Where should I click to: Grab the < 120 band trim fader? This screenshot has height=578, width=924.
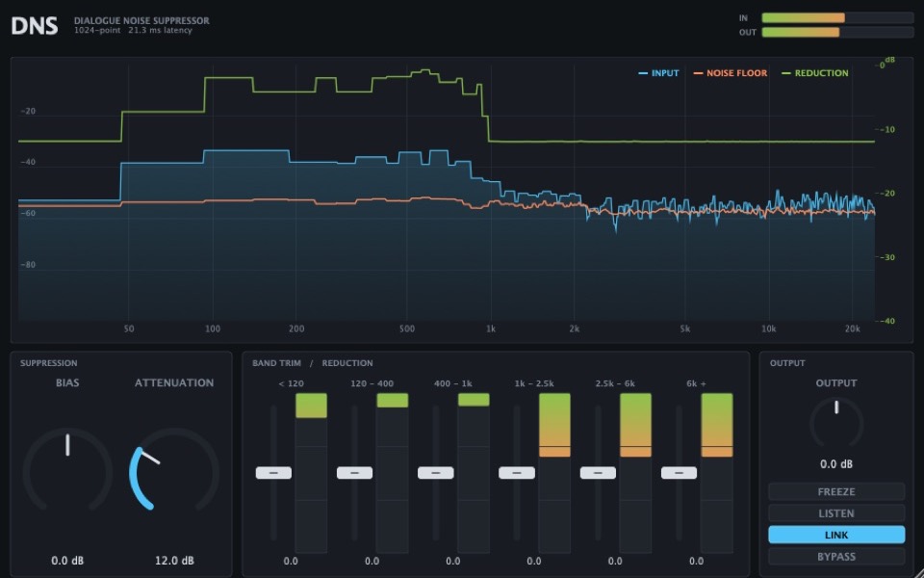[x=273, y=472]
